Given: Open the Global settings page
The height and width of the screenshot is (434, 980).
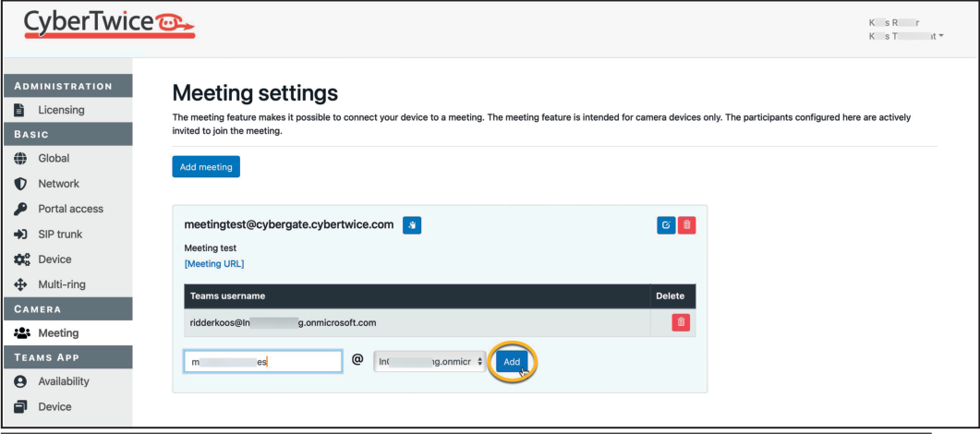Looking at the screenshot, I should tap(54, 159).
